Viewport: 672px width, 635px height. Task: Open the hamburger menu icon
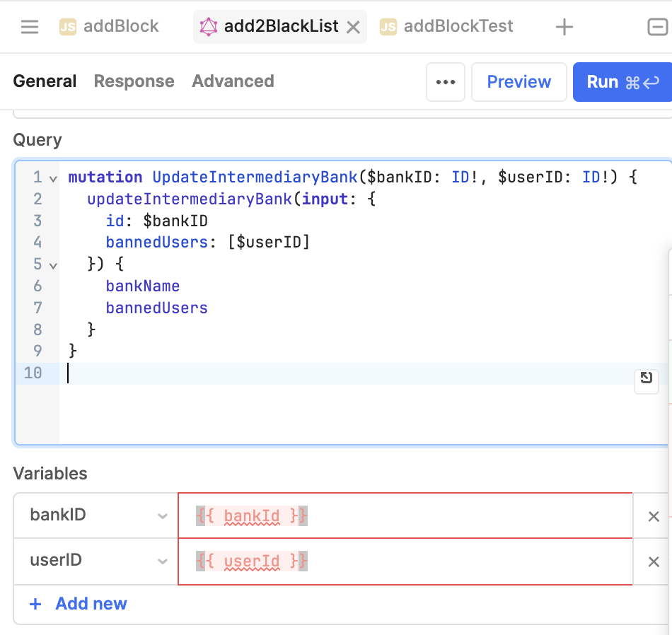tap(30, 27)
